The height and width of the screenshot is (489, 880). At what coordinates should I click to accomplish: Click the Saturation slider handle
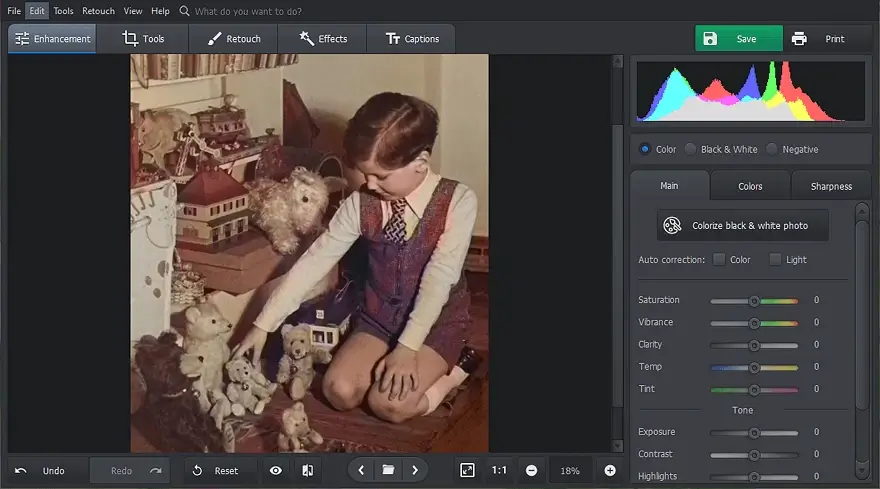pos(754,301)
